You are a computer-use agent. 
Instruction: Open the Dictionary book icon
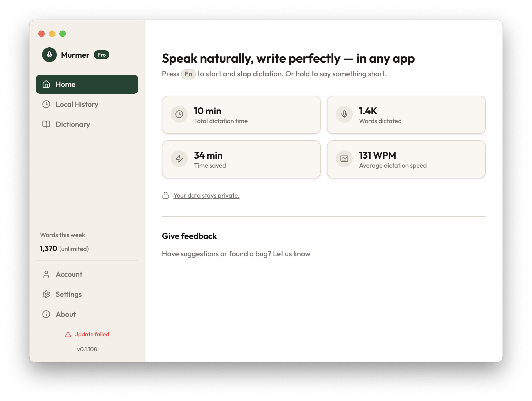46,124
